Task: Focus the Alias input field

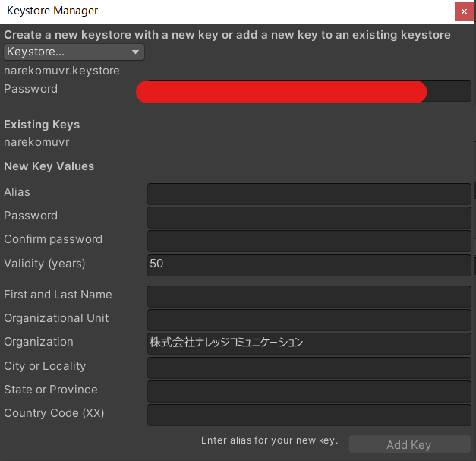Action: click(309, 194)
